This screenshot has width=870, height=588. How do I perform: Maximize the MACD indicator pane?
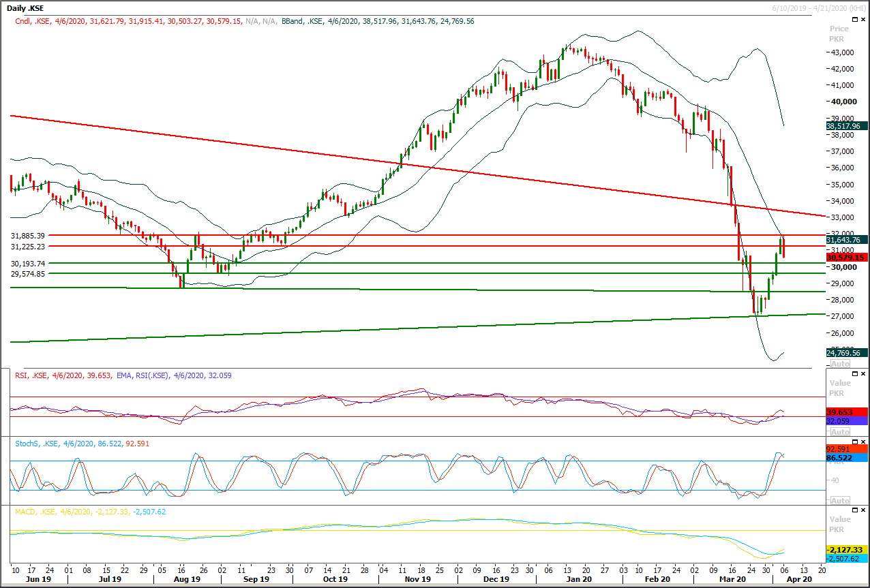(x=854, y=510)
